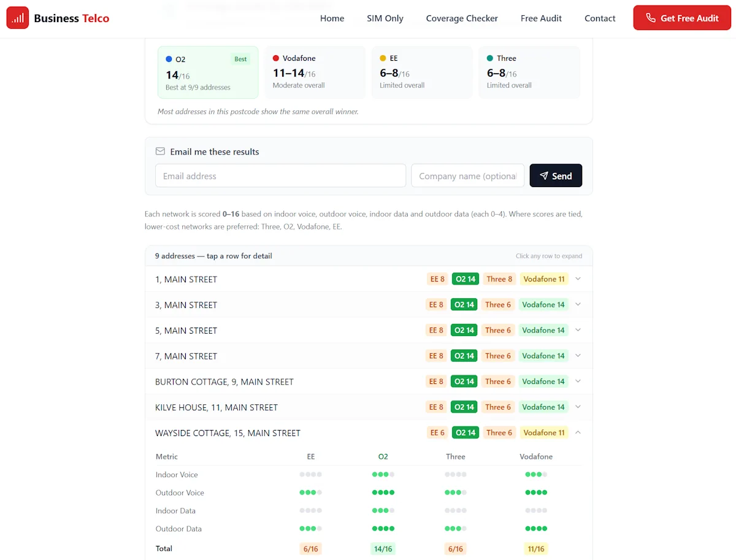Expand the Kilve House, 11 Main Street row
This screenshot has width=736, height=560.
click(x=577, y=407)
